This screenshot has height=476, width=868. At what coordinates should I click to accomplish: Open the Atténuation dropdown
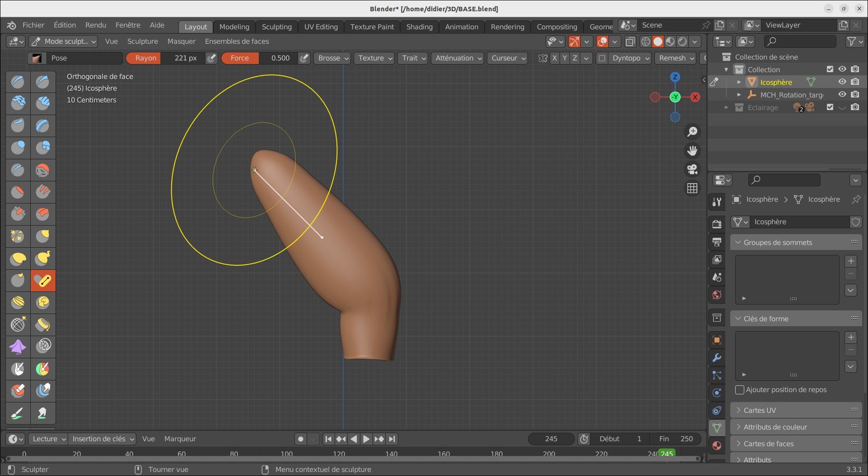pos(458,58)
